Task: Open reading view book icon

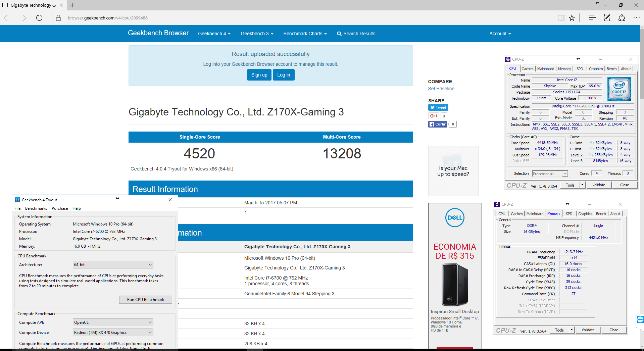Action: pos(561,18)
